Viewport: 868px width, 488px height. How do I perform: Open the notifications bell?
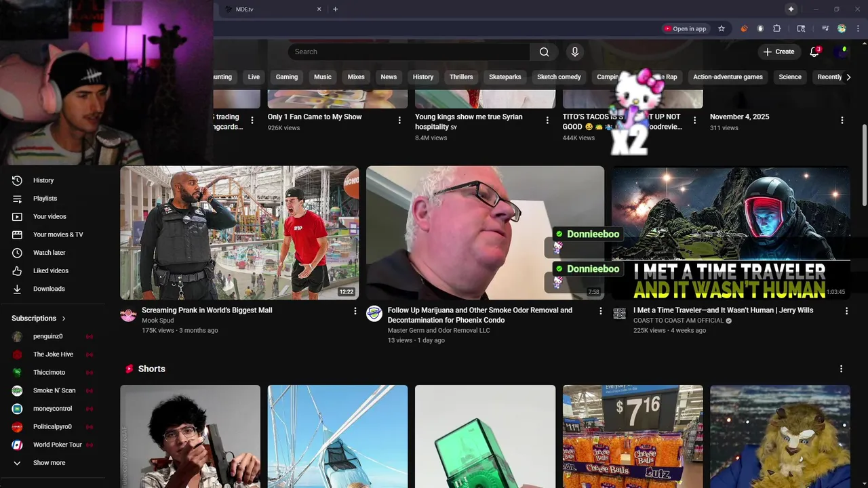(x=814, y=52)
